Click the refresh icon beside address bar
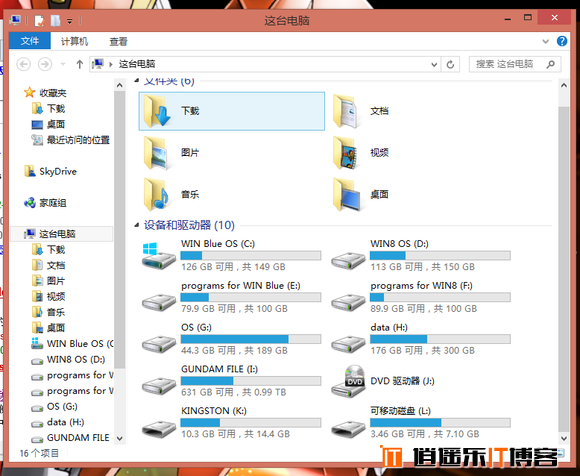The height and width of the screenshot is (476, 580). pyautogui.click(x=450, y=64)
